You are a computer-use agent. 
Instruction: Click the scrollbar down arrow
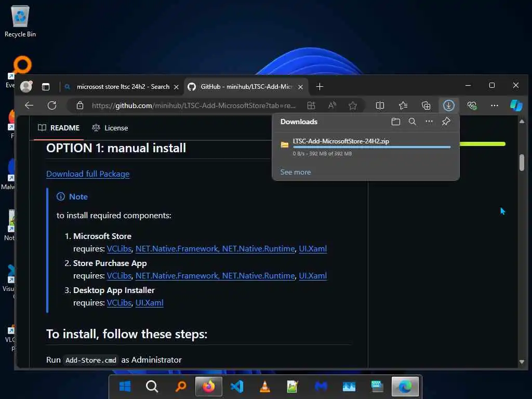click(x=522, y=362)
